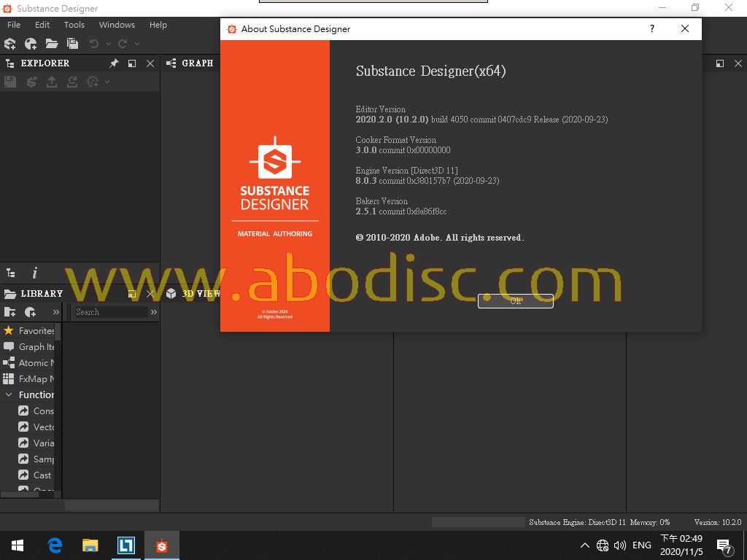Select the LIBRARY panel title
747x560 pixels.
(x=42, y=294)
